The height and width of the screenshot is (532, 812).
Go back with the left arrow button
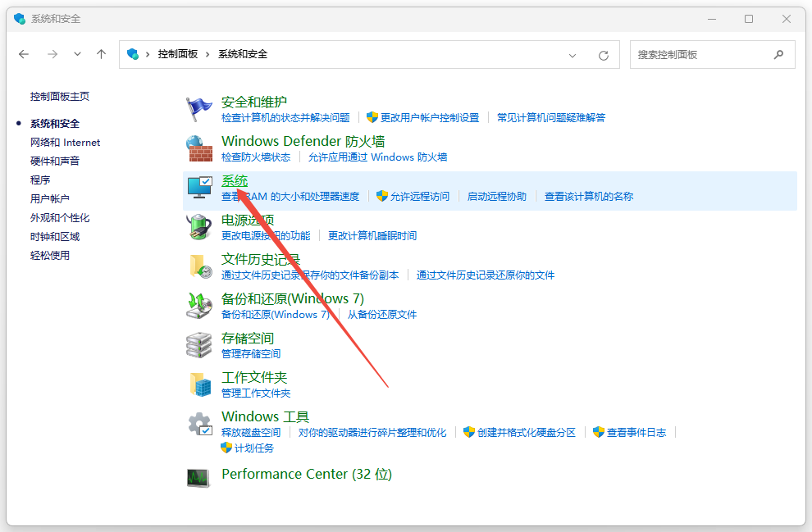pos(24,54)
